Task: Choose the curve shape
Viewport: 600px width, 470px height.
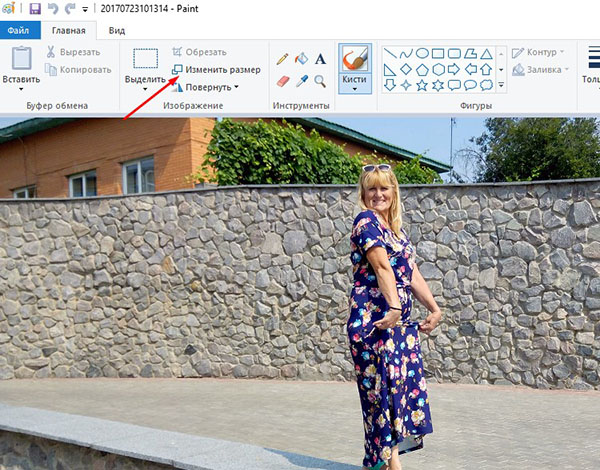Action: coord(406,53)
